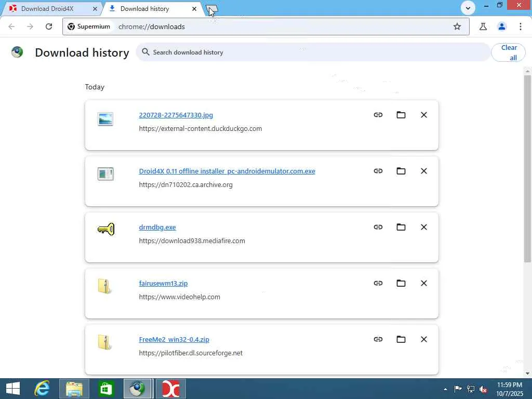Image resolution: width=532 pixels, height=399 pixels.
Task: Open the three-dot browser menu
Action: 521,26
